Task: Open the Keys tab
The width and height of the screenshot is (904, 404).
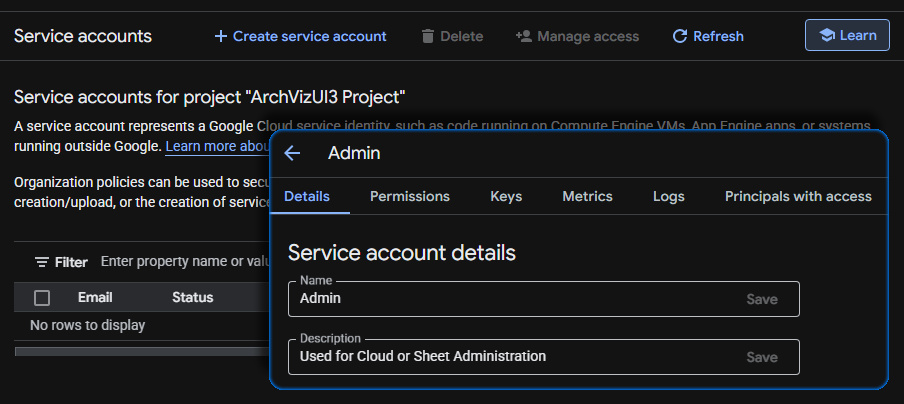Action: point(506,196)
